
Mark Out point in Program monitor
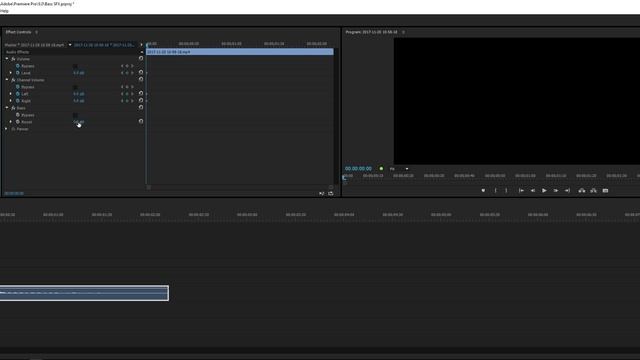[x=506, y=191]
